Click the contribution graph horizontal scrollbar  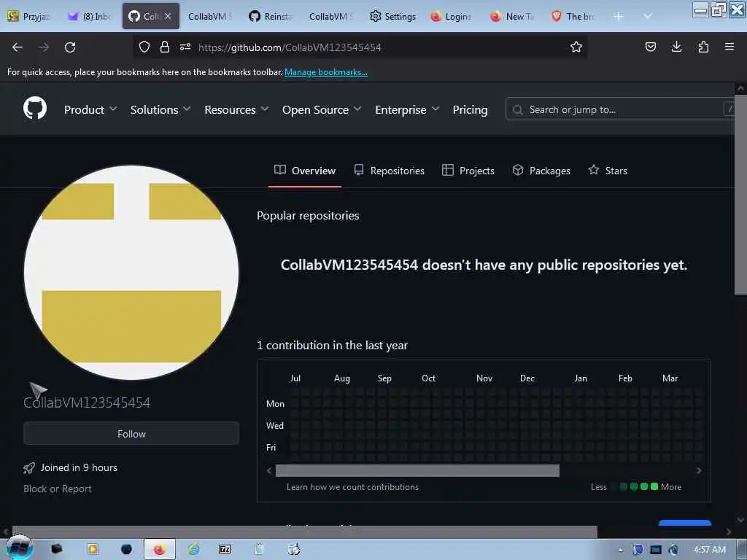pyautogui.click(x=417, y=470)
